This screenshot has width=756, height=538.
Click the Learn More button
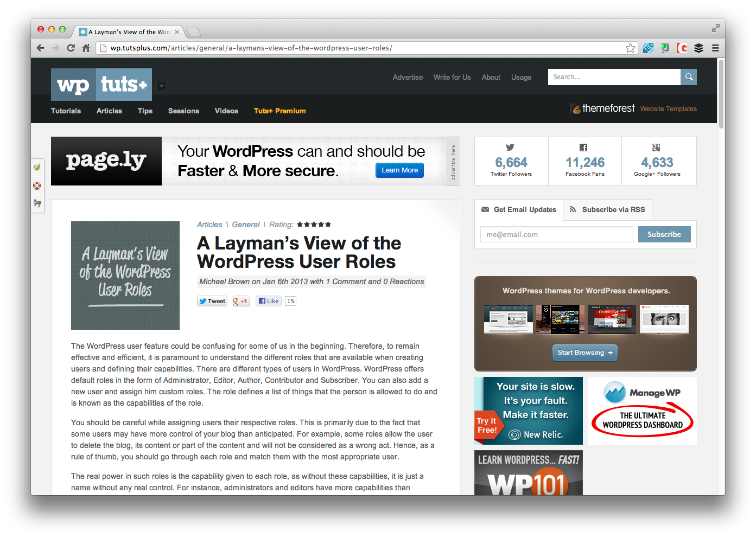point(399,170)
